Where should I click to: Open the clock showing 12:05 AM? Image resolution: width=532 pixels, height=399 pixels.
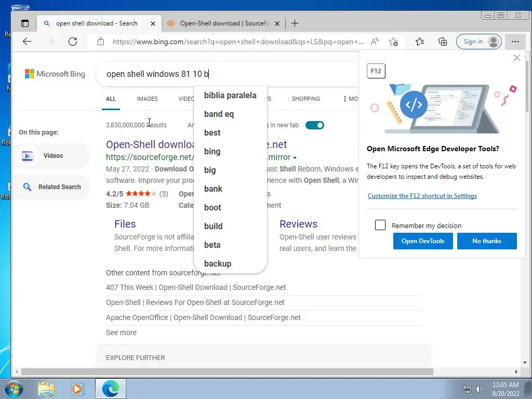tap(506, 389)
